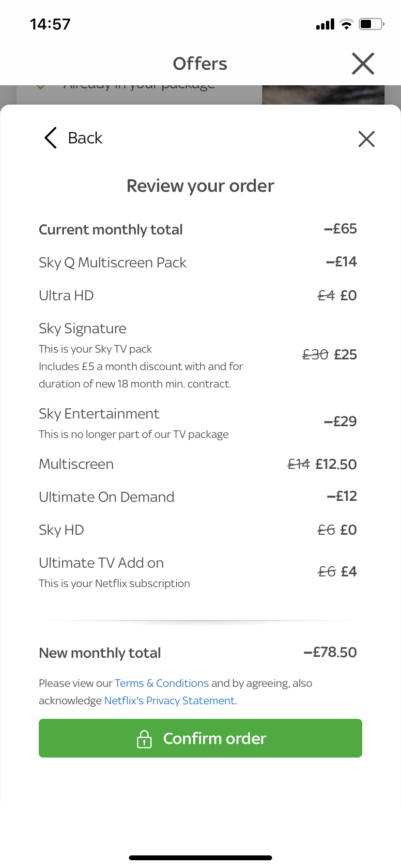Select the Ultimate TV Add on item
401x868 pixels.
(101, 563)
